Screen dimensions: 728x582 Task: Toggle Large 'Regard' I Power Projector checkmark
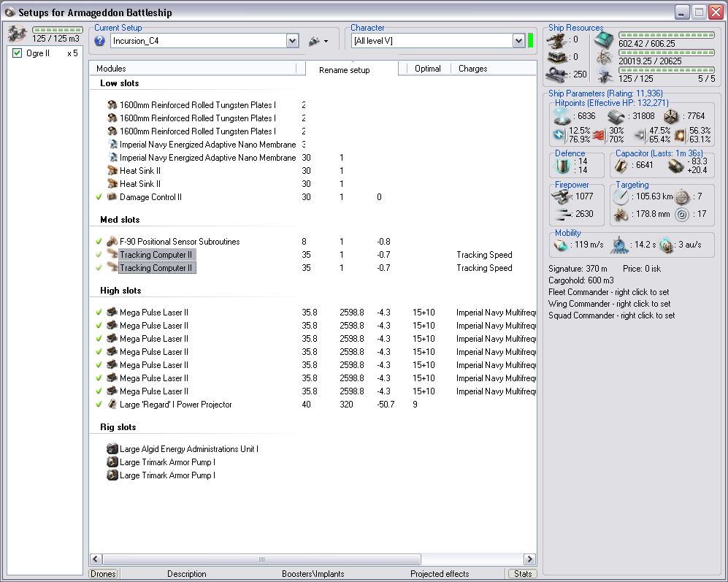99,404
